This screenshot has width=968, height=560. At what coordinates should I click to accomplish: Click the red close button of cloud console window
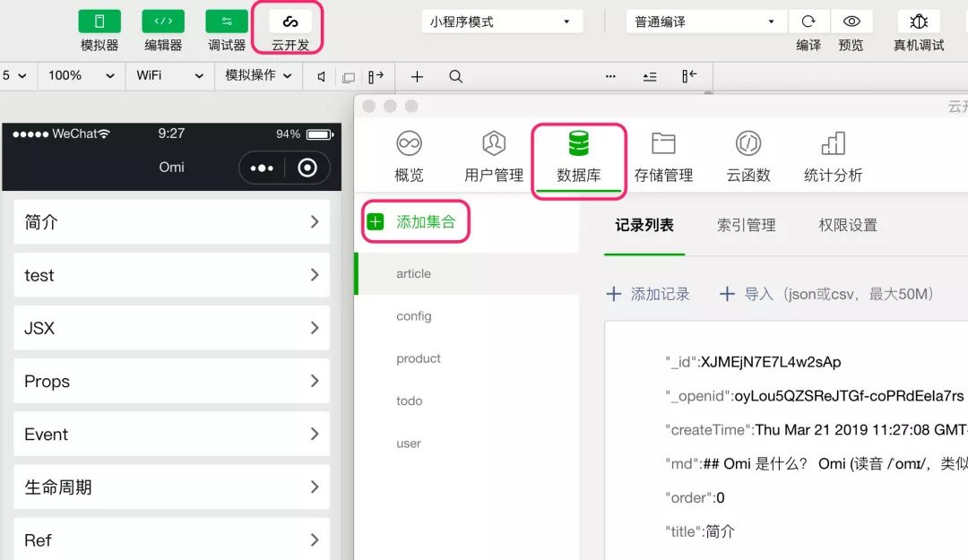pyautogui.click(x=369, y=107)
